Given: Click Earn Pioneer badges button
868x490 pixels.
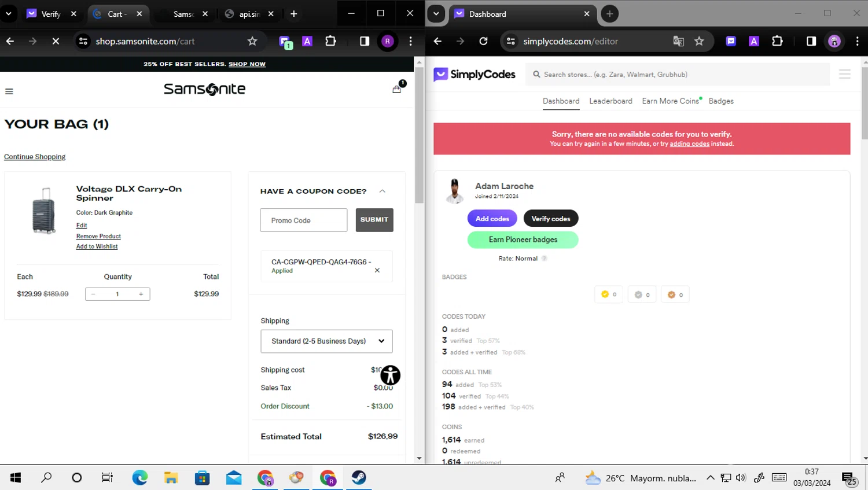Looking at the screenshot, I should [x=523, y=240].
